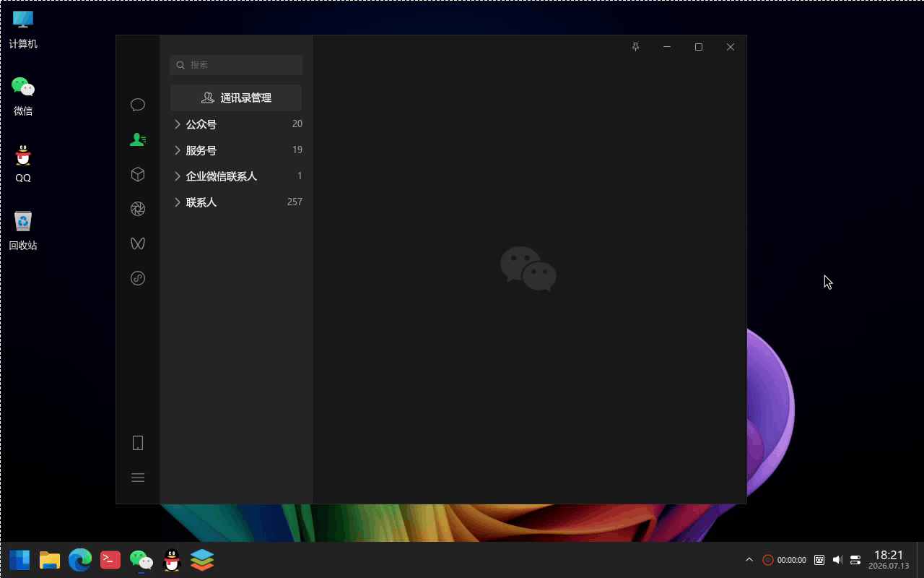The height and width of the screenshot is (578, 924).
Task: Select the QQ desktop shortcut
Action: coord(23,163)
